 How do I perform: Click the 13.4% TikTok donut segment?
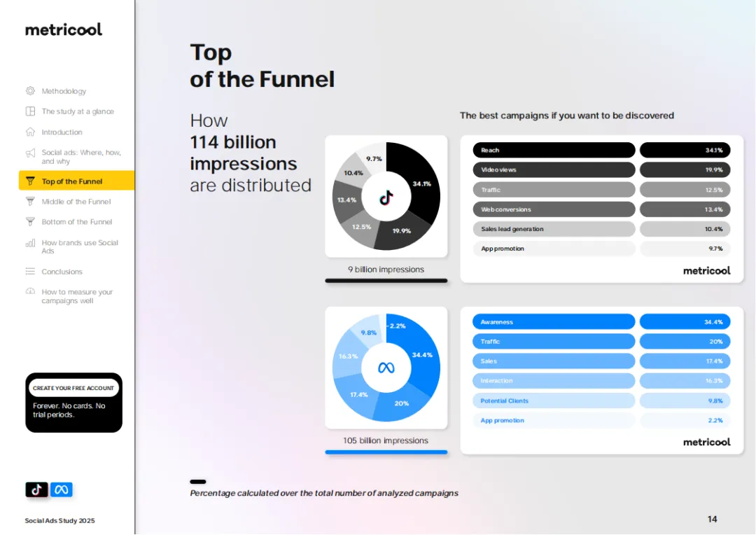tap(346, 200)
